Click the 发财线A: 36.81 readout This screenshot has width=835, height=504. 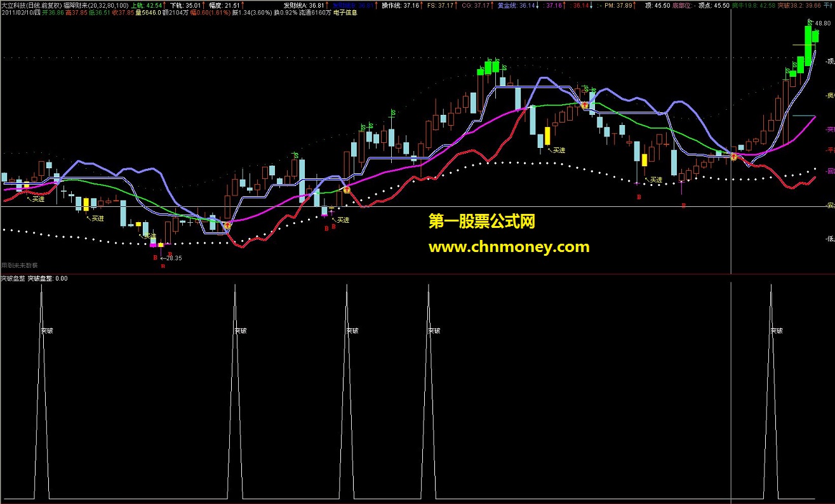(304, 4)
